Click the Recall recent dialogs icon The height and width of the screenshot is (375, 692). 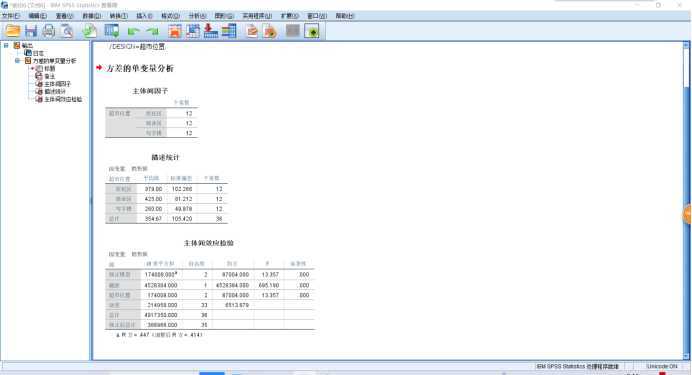tap(112, 31)
